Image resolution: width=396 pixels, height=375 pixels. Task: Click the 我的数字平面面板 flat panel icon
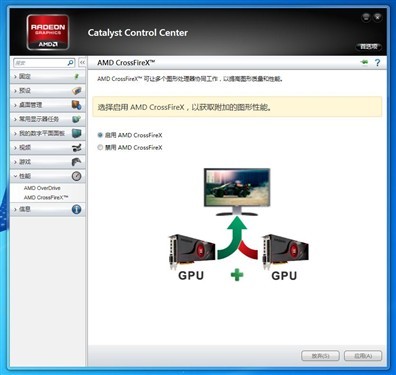[77, 133]
